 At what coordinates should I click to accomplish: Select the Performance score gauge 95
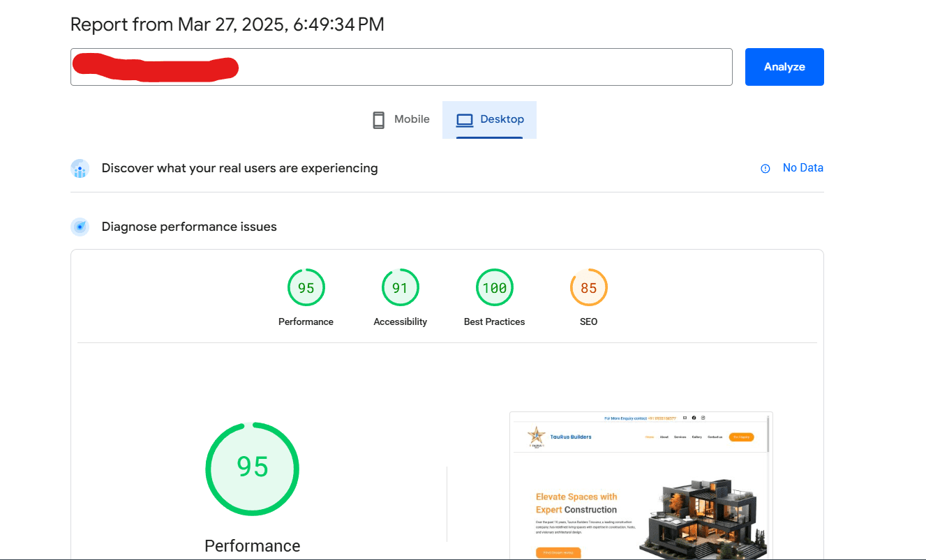(306, 288)
